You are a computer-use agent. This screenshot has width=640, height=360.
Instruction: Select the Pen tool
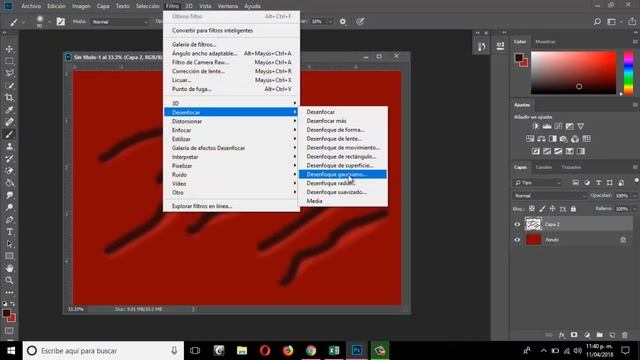pos(9,220)
